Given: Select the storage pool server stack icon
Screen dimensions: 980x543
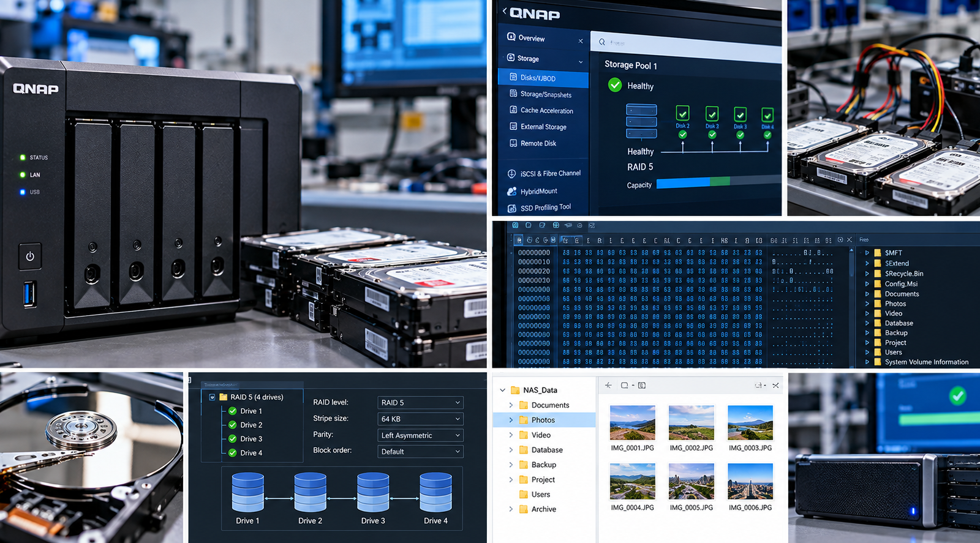Looking at the screenshot, I should (641, 121).
